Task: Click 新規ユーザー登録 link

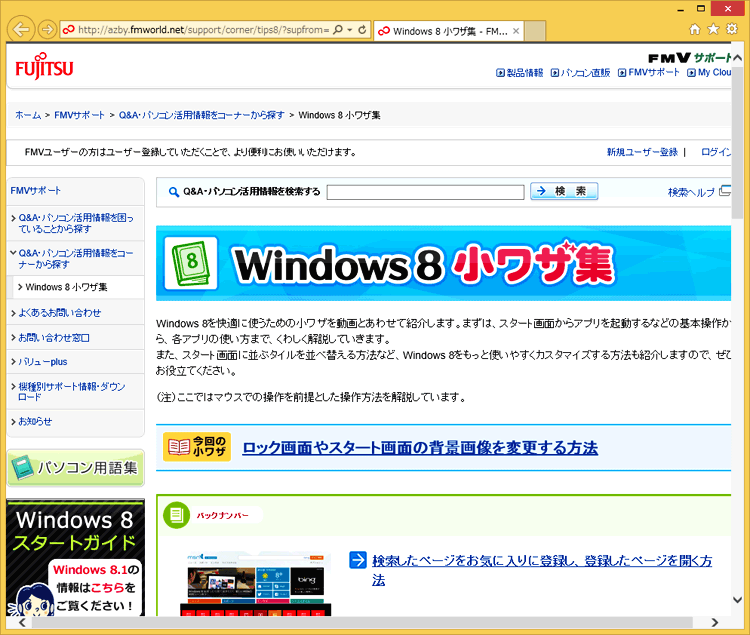Action: (x=642, y=152)
